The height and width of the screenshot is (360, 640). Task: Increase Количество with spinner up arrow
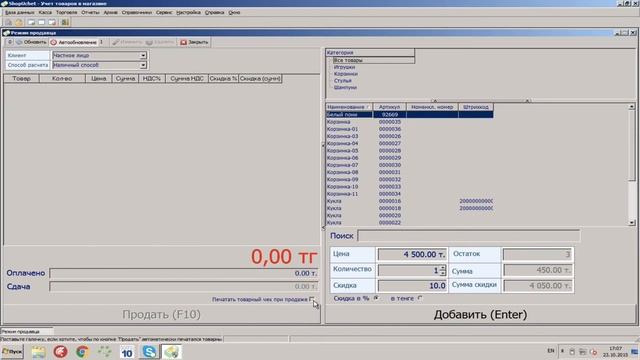pyautogui.click(x=443, y=268)
